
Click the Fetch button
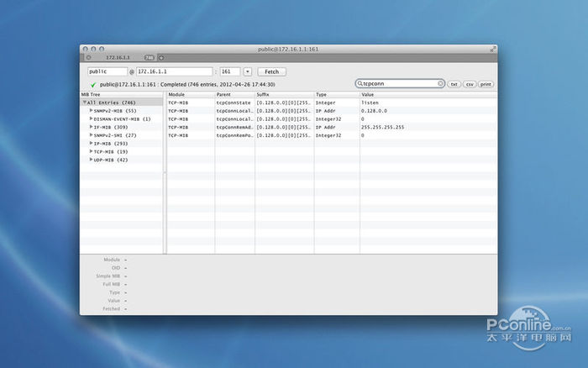point(271,72)
